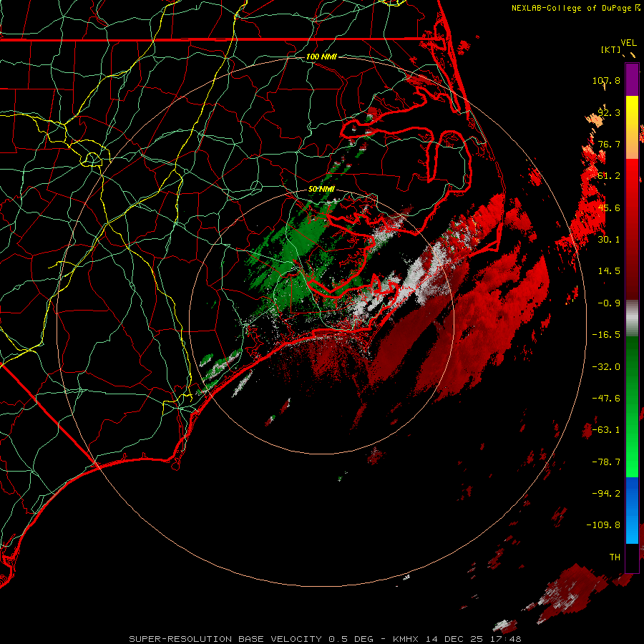The height and width of the screenshot is (644, 644).
Task: Pick the purple segment of the color bar
Action: (x=632, y=79)
